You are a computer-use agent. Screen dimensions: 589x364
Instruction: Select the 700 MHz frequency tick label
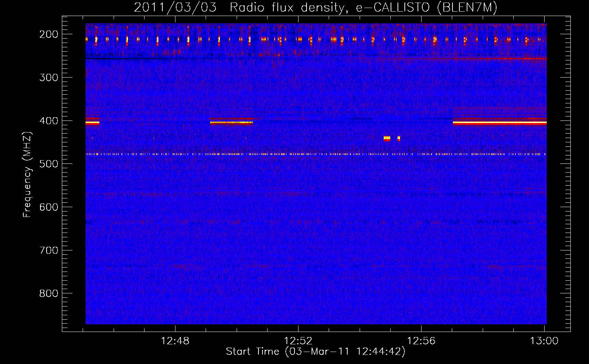[49, 250]
